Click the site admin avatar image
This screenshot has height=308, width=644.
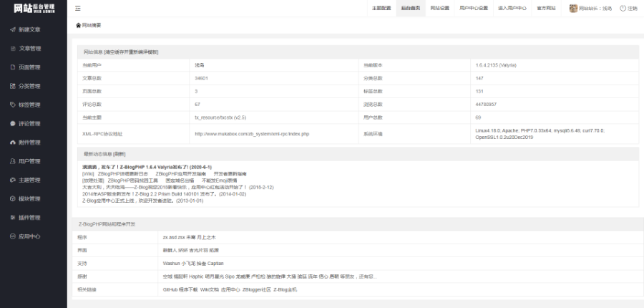573,9
